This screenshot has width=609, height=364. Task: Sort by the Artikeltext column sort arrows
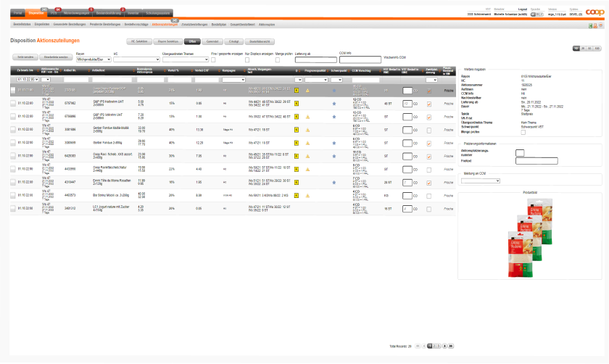[134, 71]
